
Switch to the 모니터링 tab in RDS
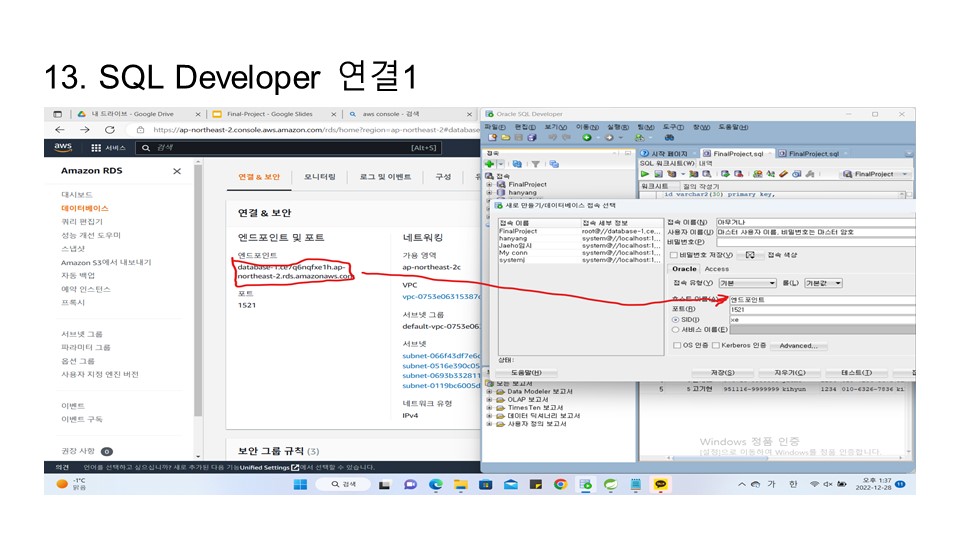[320, 177]
